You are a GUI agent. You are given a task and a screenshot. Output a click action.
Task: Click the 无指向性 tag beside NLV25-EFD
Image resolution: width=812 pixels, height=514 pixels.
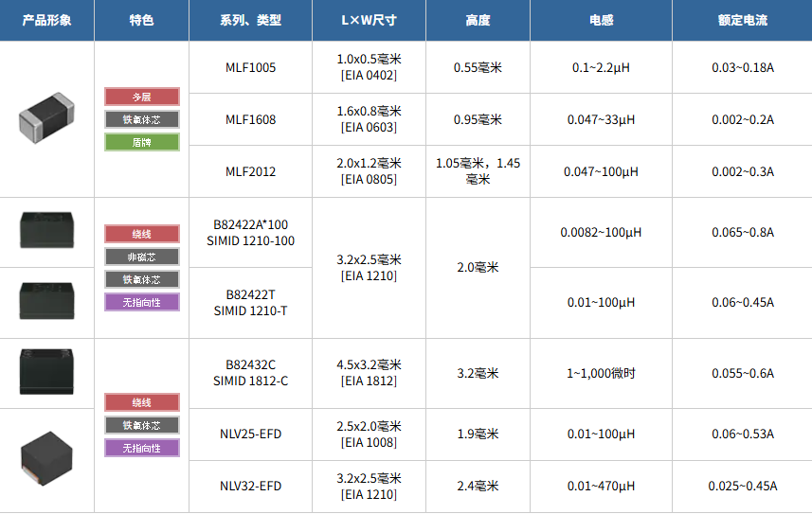(x=142, y=448)
